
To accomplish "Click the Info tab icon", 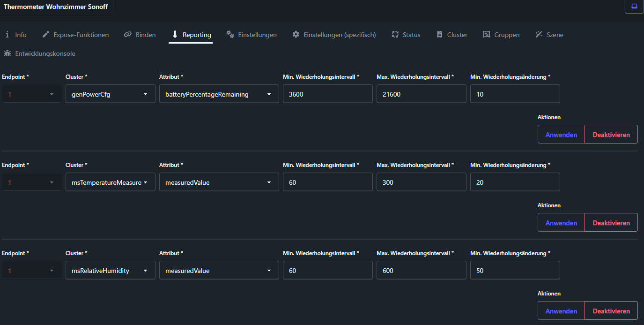I will (x=7, y=35).
